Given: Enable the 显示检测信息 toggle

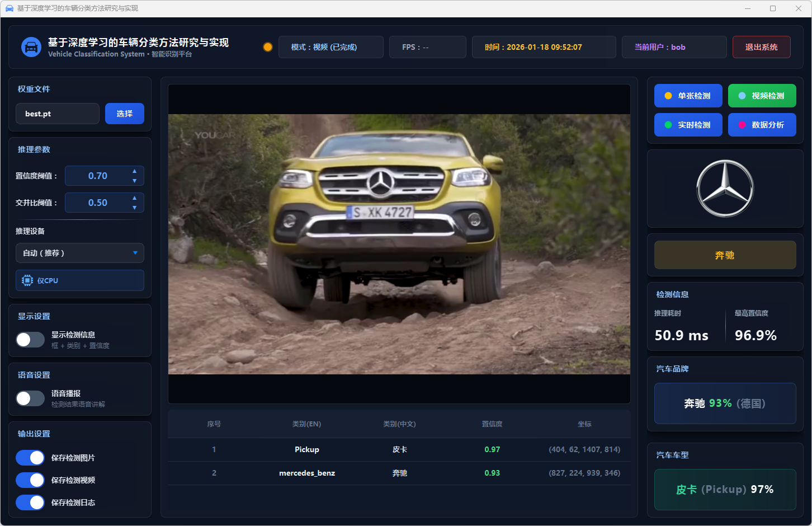Looking at the screenshot, I should click(x=30, y=340).
